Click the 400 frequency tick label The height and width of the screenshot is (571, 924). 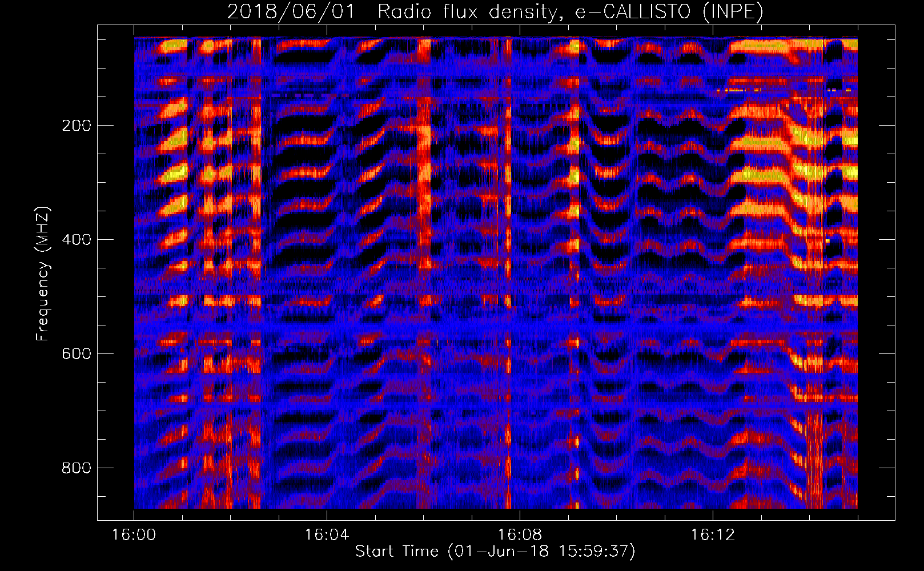pos(77,240)
